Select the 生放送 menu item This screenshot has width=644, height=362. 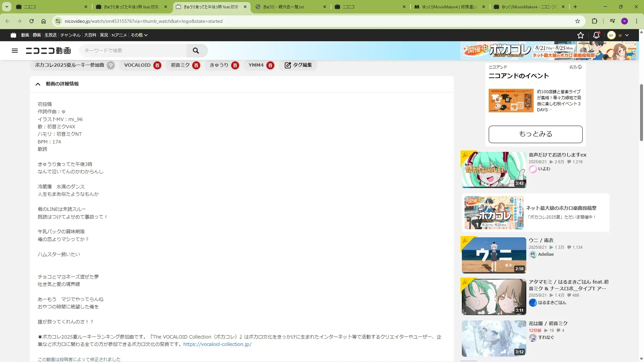(x=51, y=35)
